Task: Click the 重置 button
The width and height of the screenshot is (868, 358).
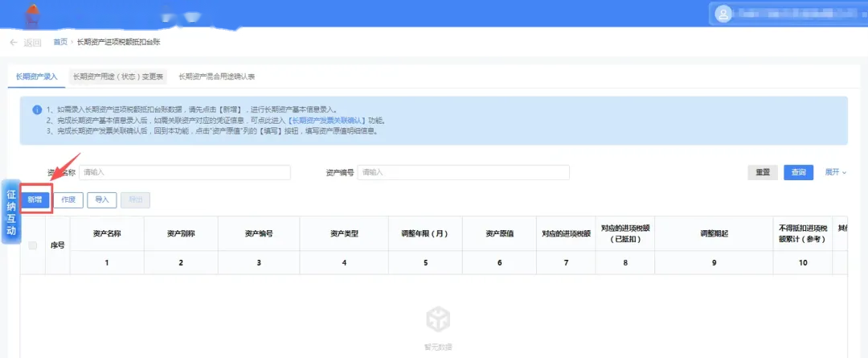Action: [x=763, y=172]
